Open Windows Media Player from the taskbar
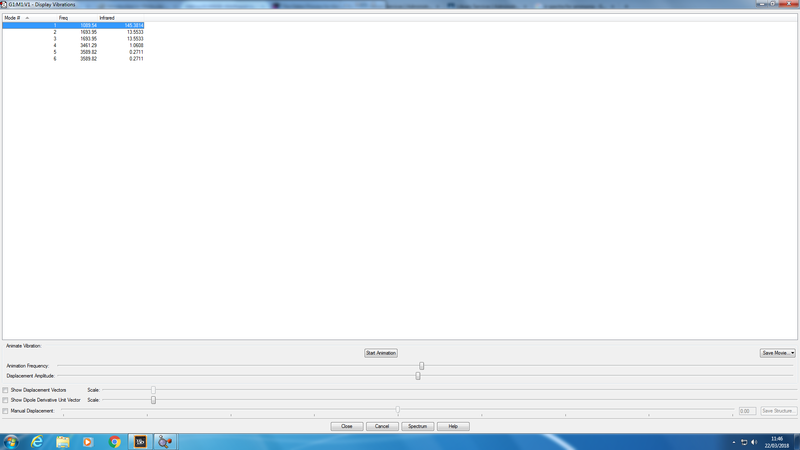Screen dimensions: 800x450 pyautogui.click(x=88, y=442)
